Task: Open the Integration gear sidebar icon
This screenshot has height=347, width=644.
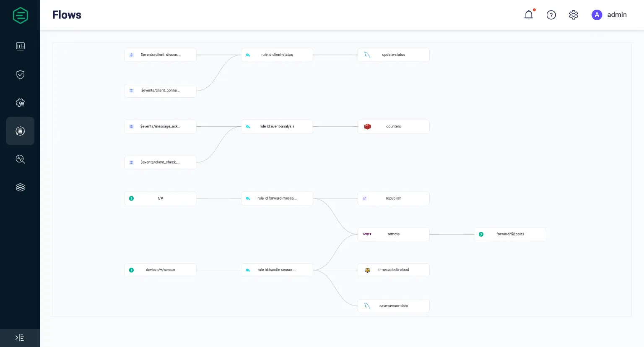Action: pos(20,102)
